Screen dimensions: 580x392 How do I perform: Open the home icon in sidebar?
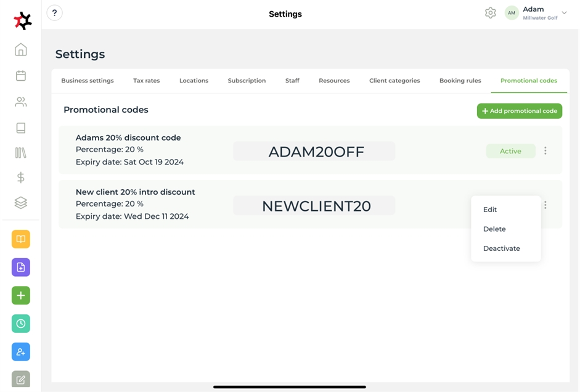(x=21, y=50)
